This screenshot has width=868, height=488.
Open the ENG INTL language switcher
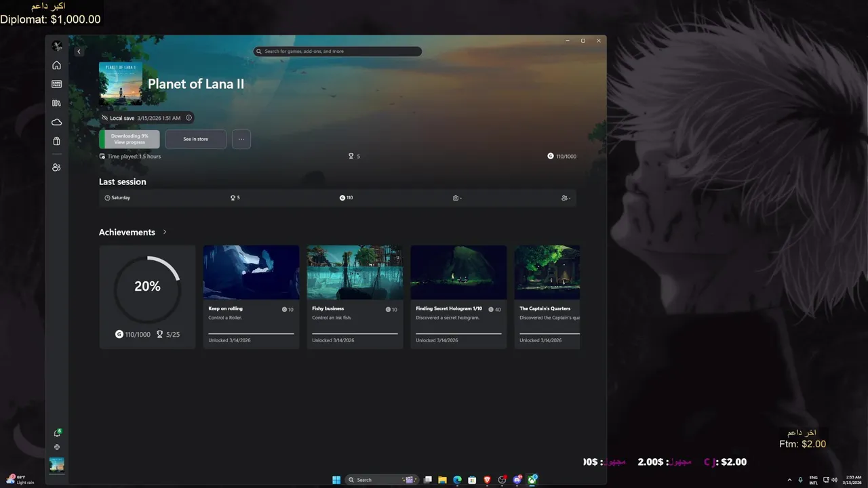click(813, 480)
